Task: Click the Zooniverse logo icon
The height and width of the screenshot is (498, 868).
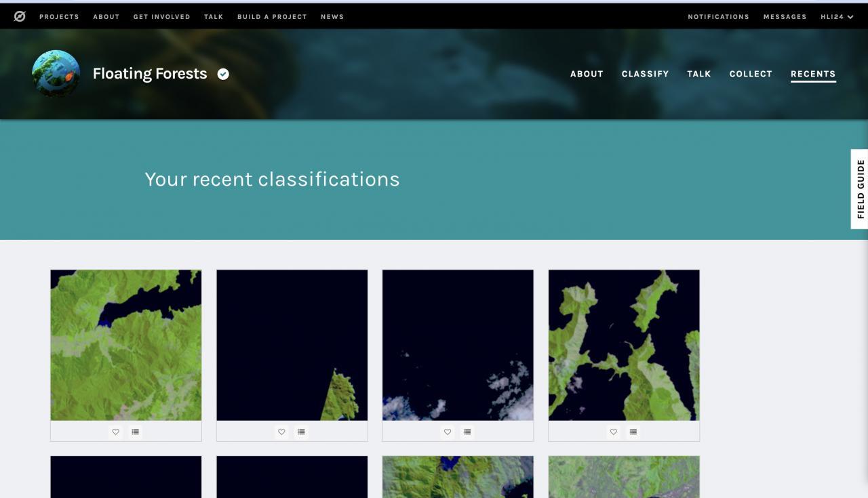Action: click(20, 16)
